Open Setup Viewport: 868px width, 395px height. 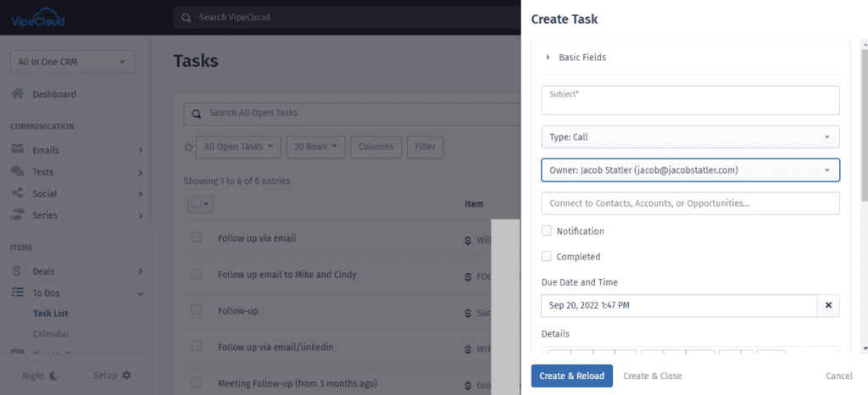pos(113,376)
